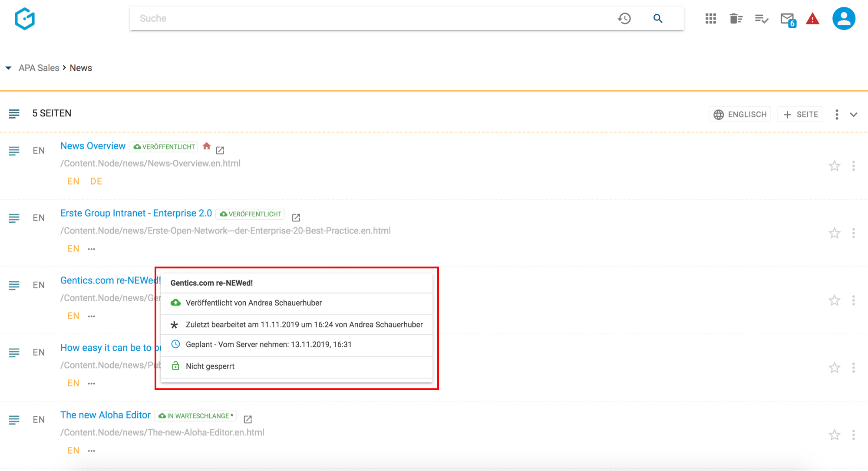Click page icon of Gentics.com re-NEWed row

(14, 285)
